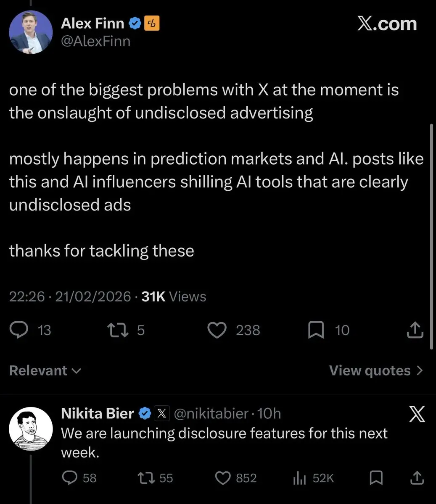Click the X affiliate badge beside Nikita Bier
The image size is (436, 504).
point(162,414)
